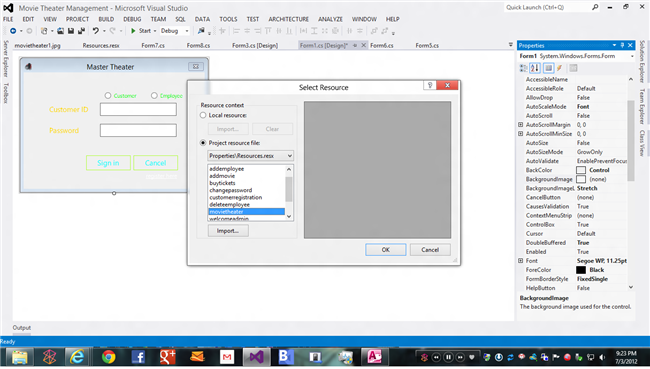Click the ForeColor Black color swatch
The image size is (650, 369).
581,269
